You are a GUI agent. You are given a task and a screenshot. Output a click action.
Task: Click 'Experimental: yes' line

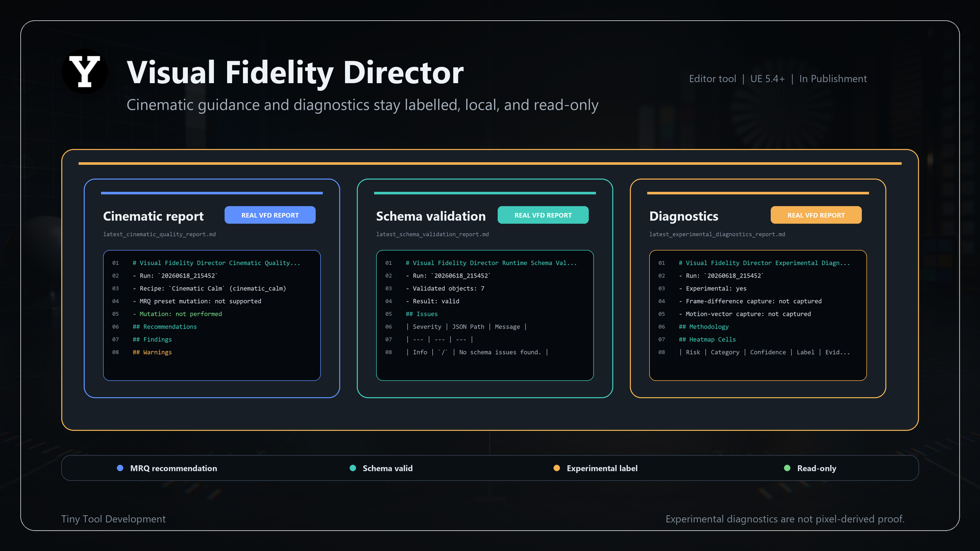(x=713, y=289)
